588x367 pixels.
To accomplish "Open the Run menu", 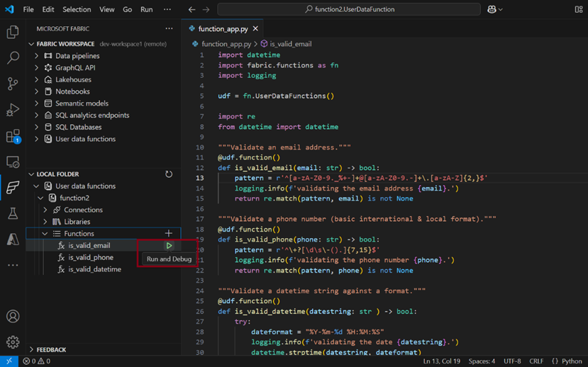I will 147,9.
